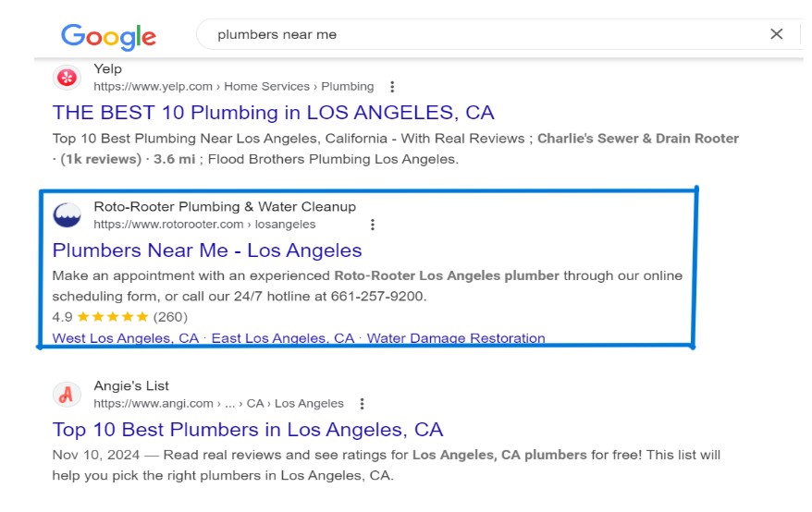Screen dimensions: 812x512
Task: Click the Angie's List site name
Action: click(x=131, y=385)
